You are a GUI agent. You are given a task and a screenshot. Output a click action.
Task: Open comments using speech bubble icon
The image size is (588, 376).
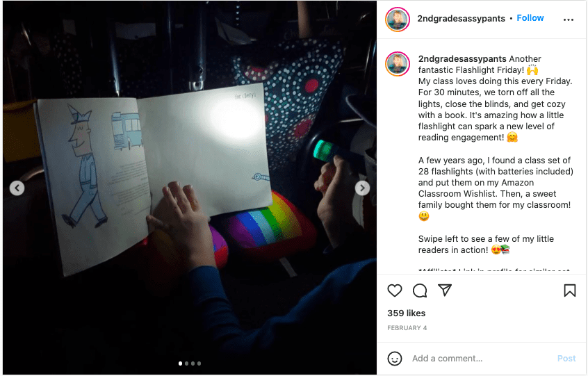[420, 291]
